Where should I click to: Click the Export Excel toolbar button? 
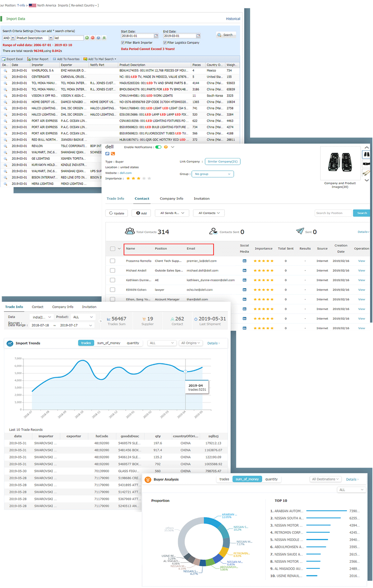click(12, 59)
